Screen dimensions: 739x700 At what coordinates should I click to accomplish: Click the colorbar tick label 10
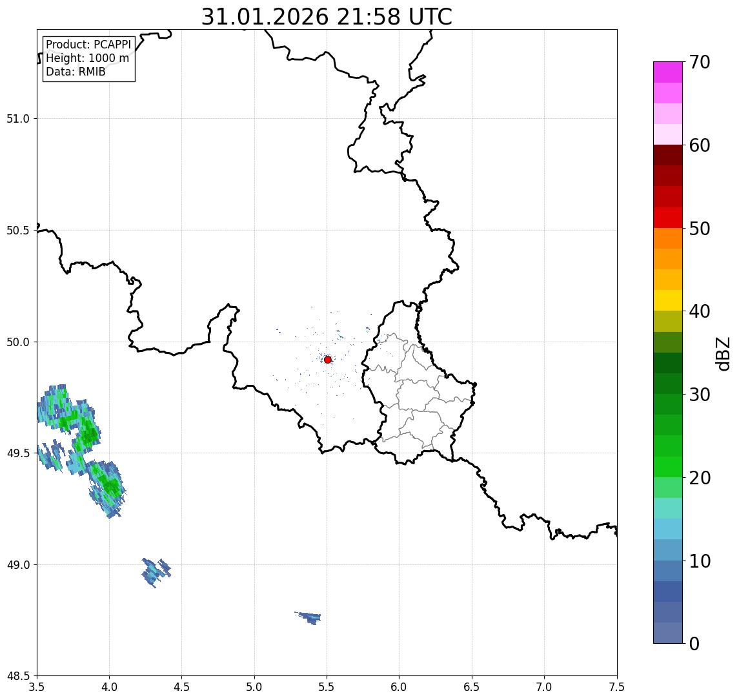(x=700, y=561)
